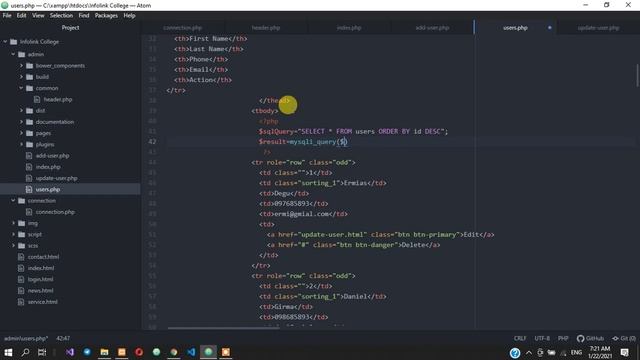Click the blue help tray icon
The width and height of the screenshot is (640, 360).
[x=515, y=353]
